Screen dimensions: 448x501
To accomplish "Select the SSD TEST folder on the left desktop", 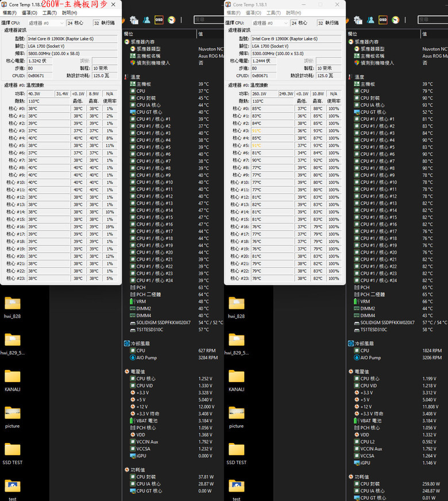I will coord(13,454).
